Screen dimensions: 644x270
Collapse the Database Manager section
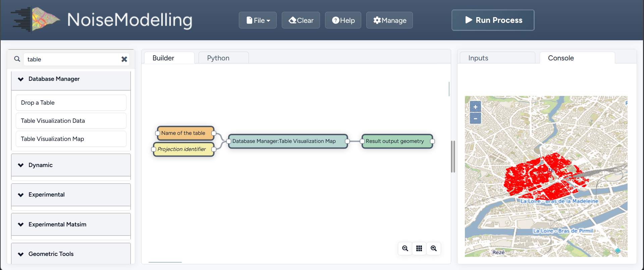pos(71,79)
